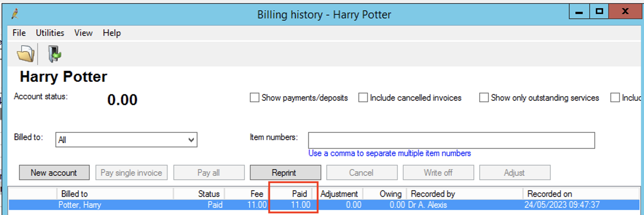This screenshot has height=215, width=644.
Task: Click the Paid status cell
Action: [215, 205]
